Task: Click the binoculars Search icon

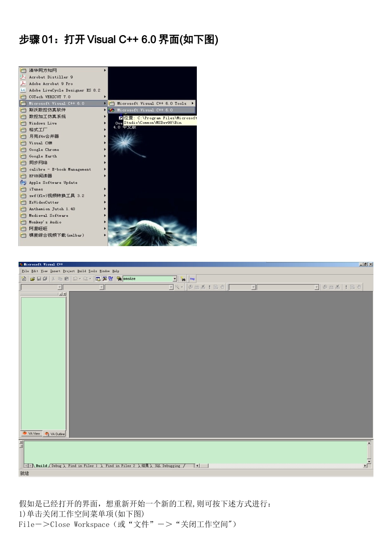Action: pyautogui.click(x=183, y=279)
